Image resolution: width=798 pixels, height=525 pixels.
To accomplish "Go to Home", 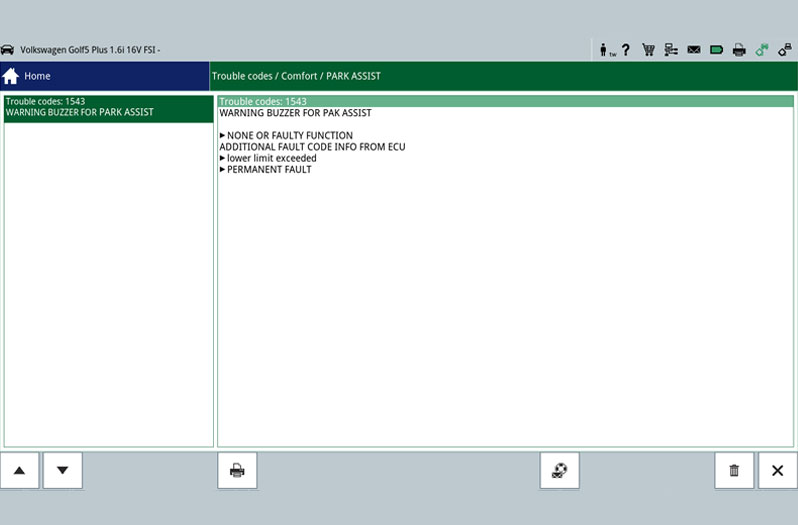I will (x=104, y=76).
